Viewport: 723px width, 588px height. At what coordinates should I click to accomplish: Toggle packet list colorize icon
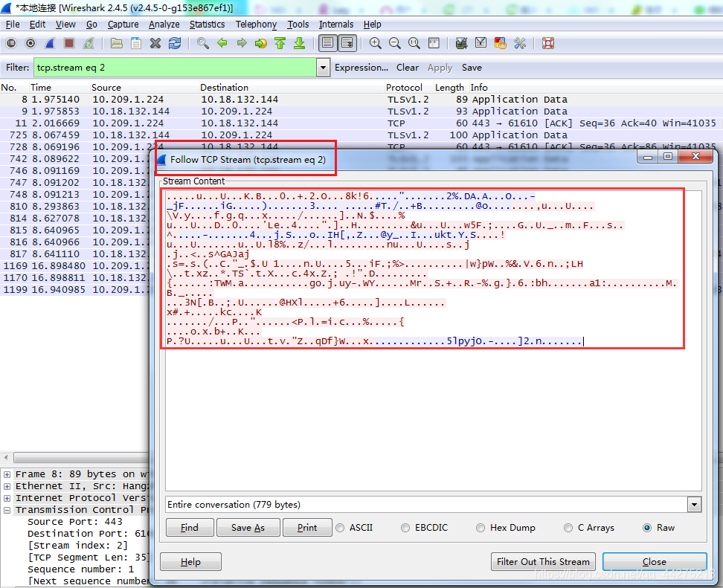point(327,43)
